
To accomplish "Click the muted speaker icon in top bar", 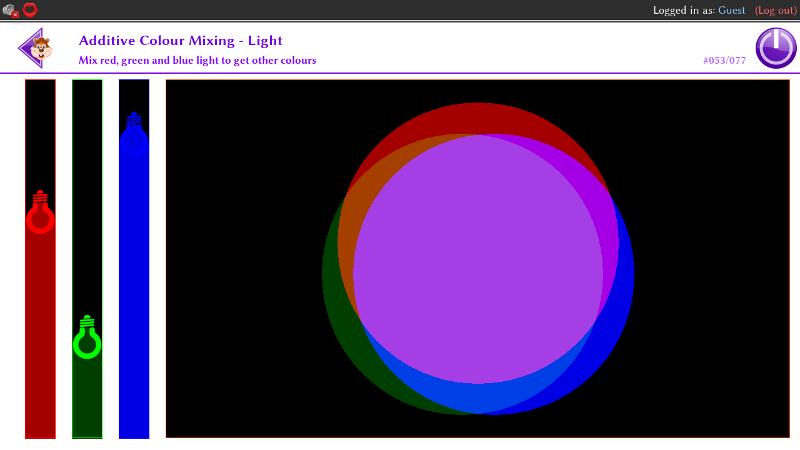I will [10, 10].
